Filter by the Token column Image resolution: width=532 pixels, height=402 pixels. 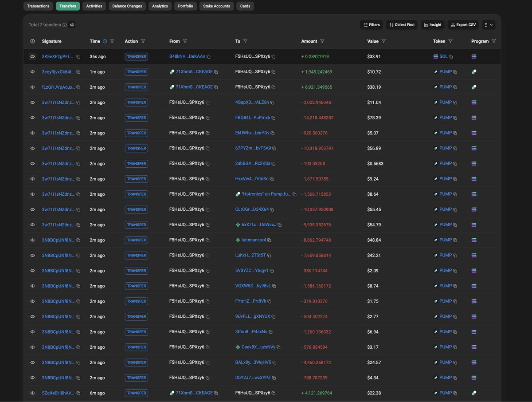(450, 41)
